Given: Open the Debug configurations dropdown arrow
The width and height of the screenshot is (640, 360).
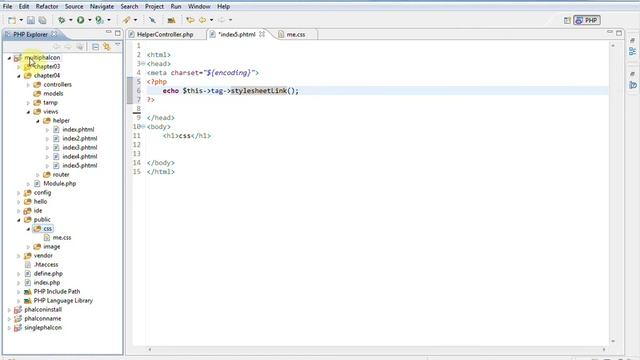Looking at the screenshot, I should 70,20.
